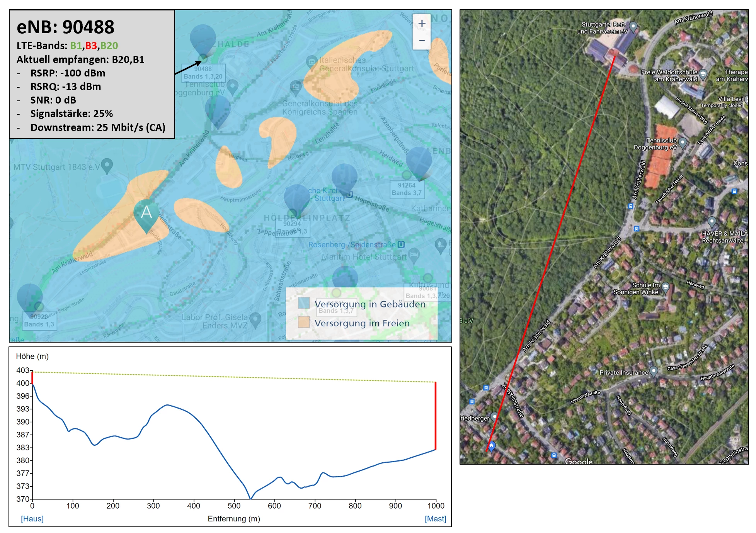Click the Stuttgarter Reit- und Fahrverein pin
This screenshot has width=756, height=533.
click(633, 26)
